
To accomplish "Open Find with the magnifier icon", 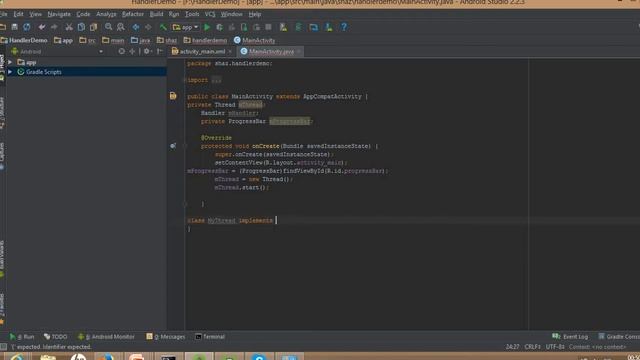I will click(x=109, y=27).
